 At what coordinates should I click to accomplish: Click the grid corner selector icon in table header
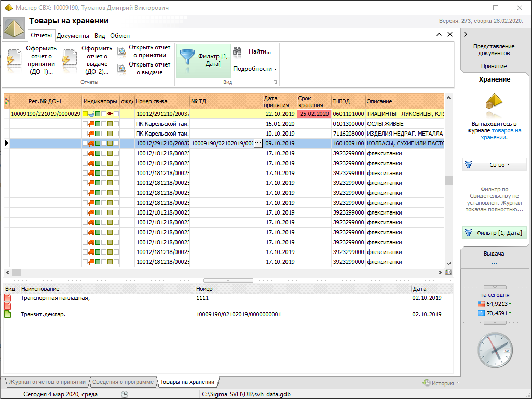point(7,101)
